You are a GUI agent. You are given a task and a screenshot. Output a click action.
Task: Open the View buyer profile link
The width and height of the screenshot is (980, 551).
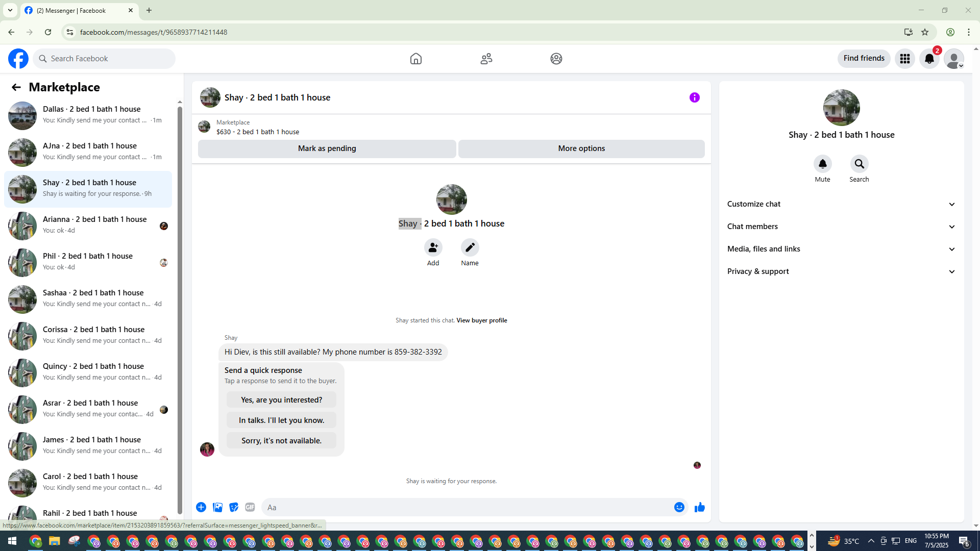click(481, 320)
